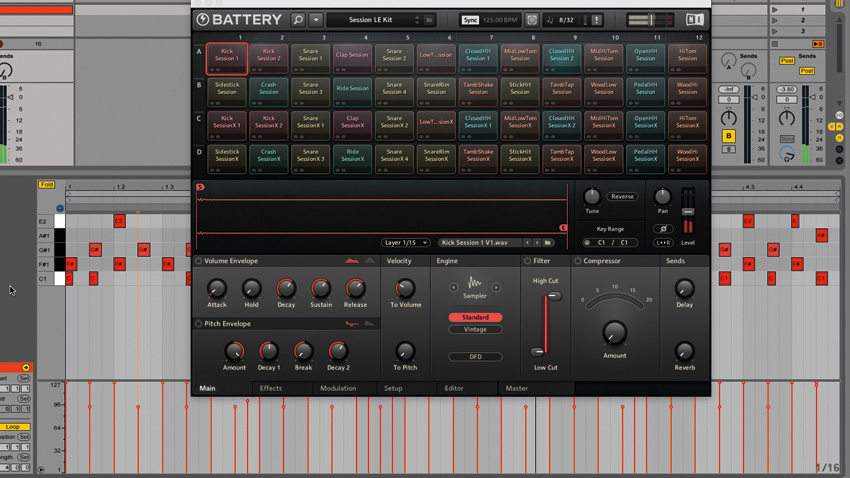Click the first Post button in Ableton Sends

[787, 61]
